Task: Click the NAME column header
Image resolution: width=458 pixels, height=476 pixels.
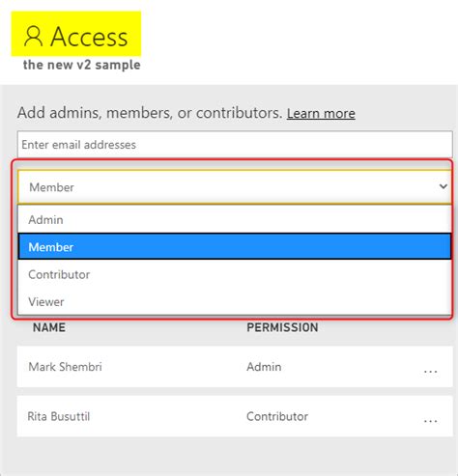Action: tap(49, 327)
